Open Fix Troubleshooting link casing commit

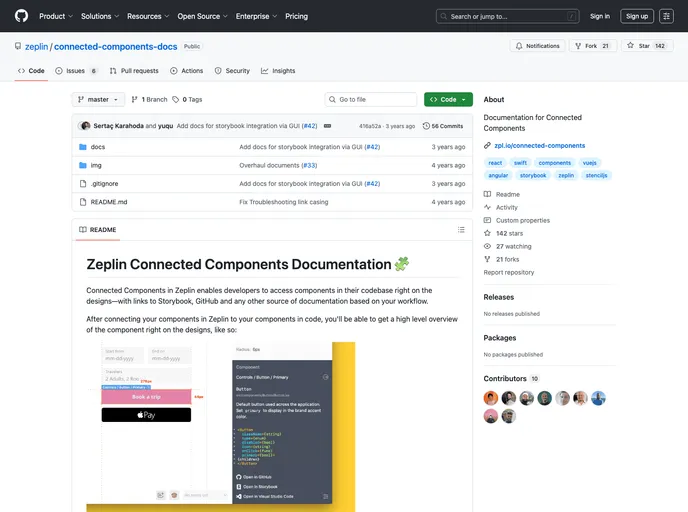pos(283,202)
